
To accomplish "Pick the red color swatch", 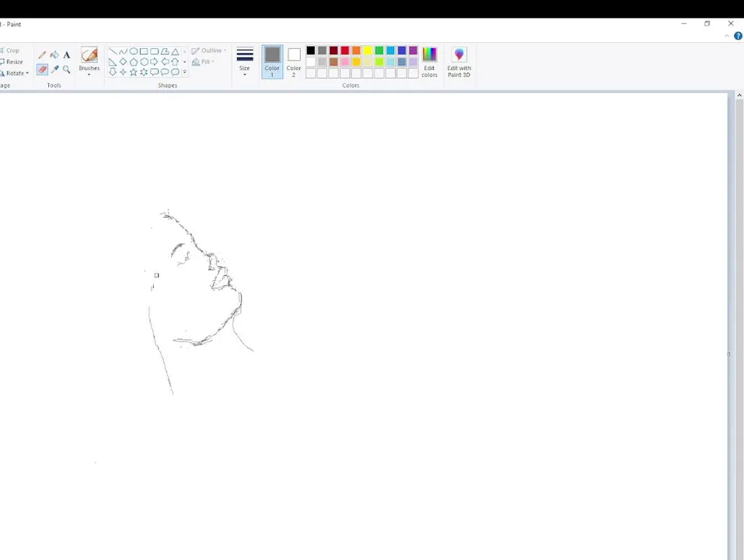I will point(345,51).
